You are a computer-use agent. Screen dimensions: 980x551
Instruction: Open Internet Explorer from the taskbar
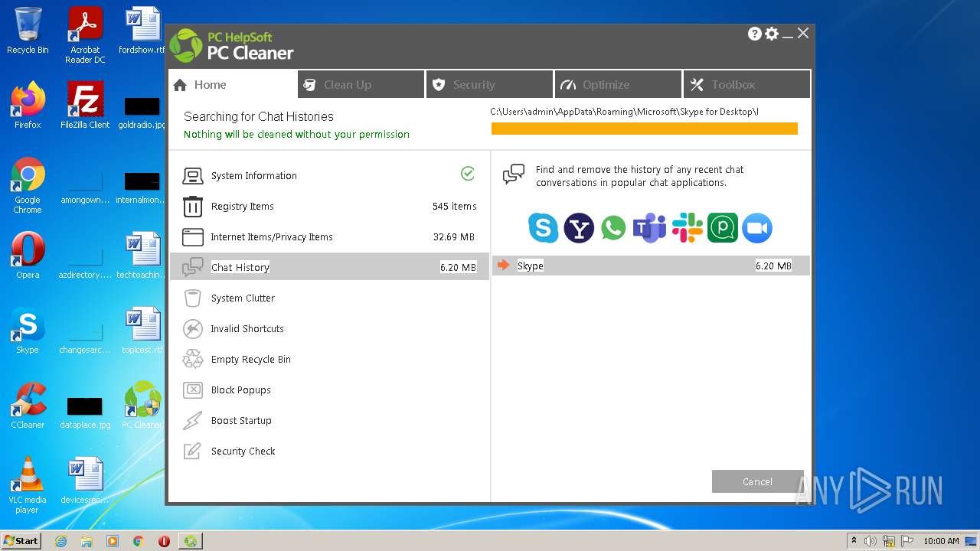click(61, 541)
